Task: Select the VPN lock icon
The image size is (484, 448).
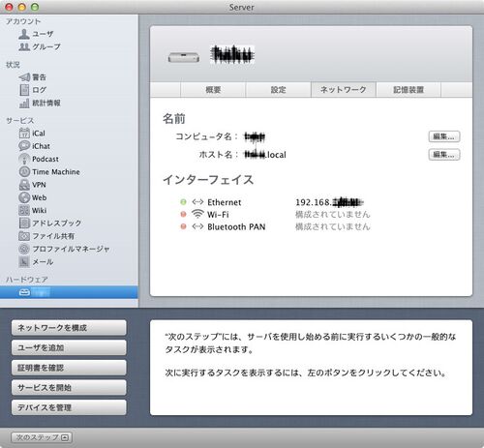Action: (x=24, y=185)
